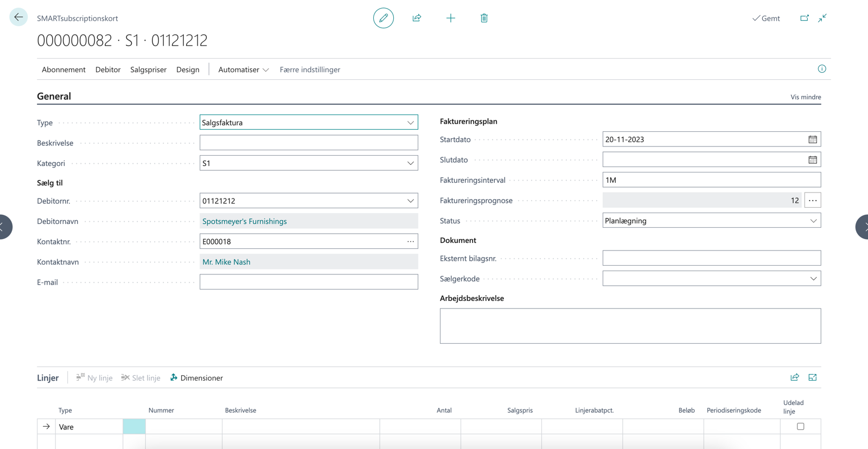Open the Salgspriser menu item

pos(148,69)
